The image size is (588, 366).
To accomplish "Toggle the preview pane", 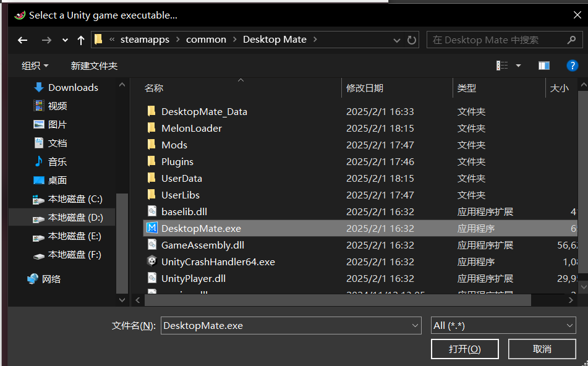I will (544, 66).
